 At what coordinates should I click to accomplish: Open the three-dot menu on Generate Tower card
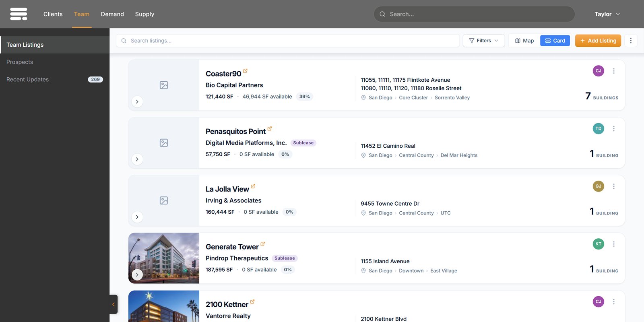click(614, 244)
